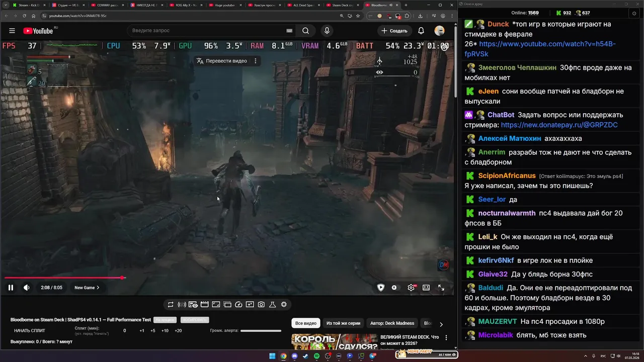
Task: Pause the video playback
Action: pyautogui.click(x=11, y=288)
